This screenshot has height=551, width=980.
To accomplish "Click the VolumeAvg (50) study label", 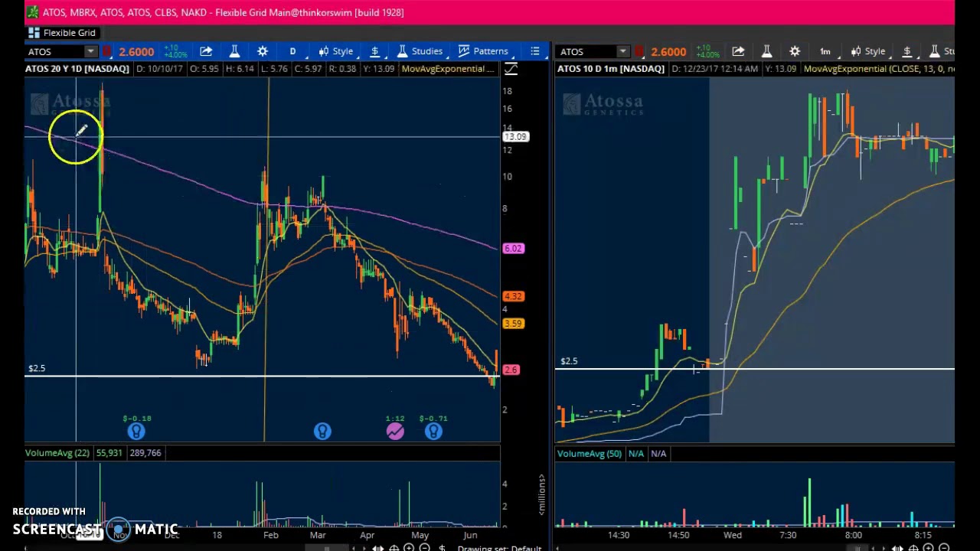I will click(590, 454).
